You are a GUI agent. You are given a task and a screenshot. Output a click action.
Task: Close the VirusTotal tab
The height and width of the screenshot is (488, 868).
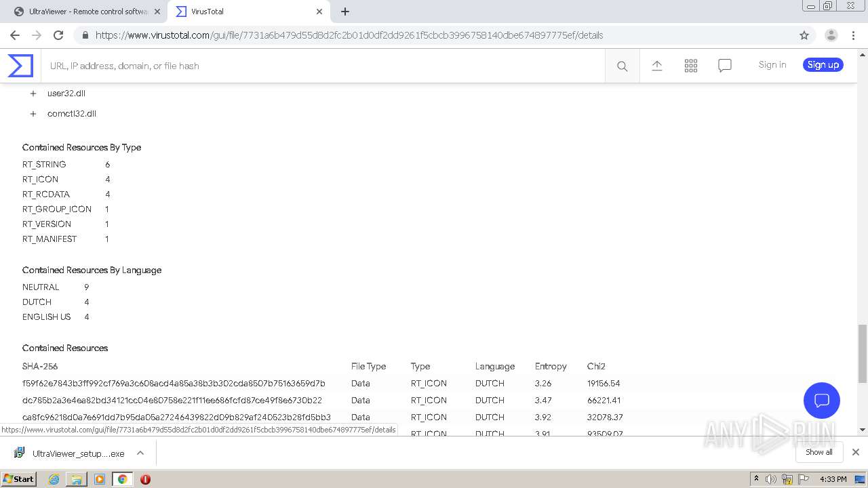pyautogui.click(x=319, y=12)
